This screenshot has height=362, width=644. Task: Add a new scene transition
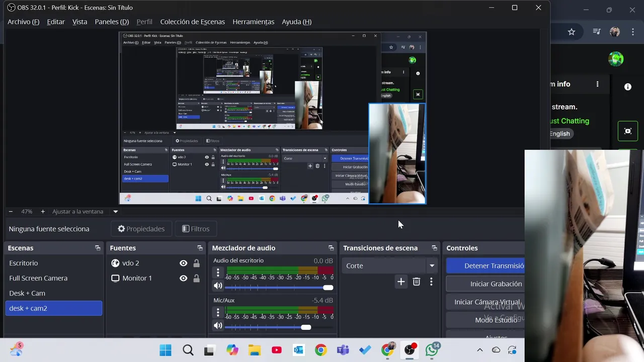[401, 282]
